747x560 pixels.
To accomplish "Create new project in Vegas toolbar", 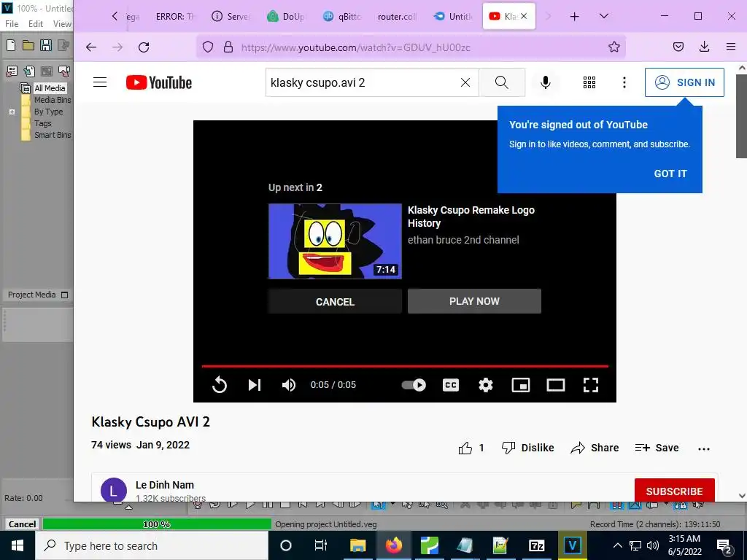I will point(10,45).
